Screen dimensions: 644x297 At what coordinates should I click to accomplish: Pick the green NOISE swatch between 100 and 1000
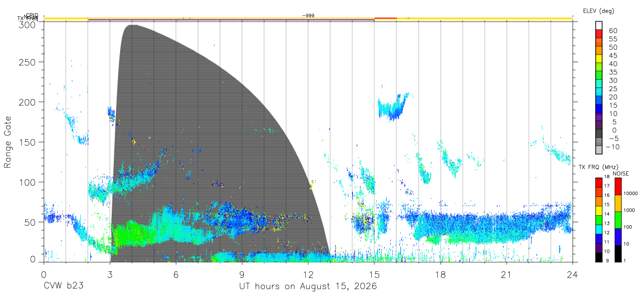click(x=617, y=219)
